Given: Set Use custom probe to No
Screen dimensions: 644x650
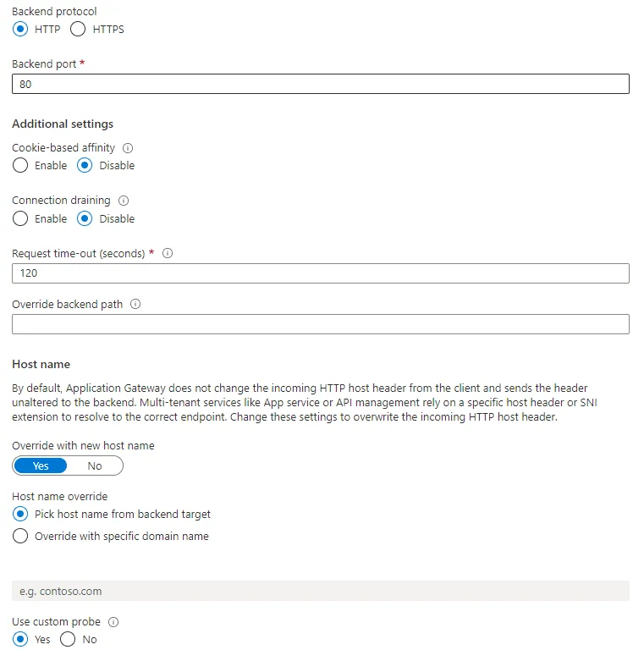Looking at the screenshot, I should 68,640.
